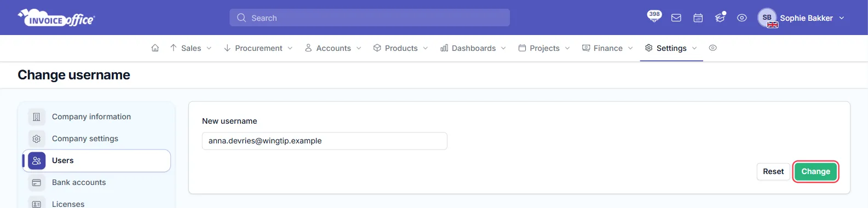Open the notifications bubble showing 398
The width and height of the screenshot is (868, 208).
click(654, 16)
